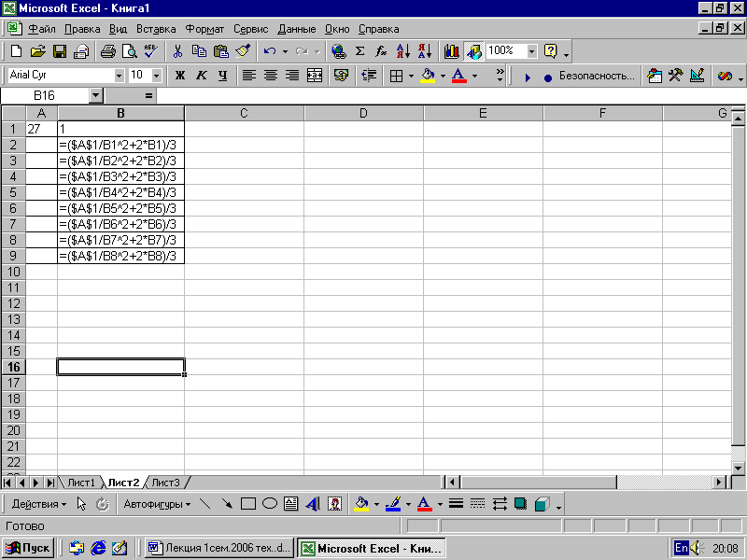This screenshot has width=747, height=560.
Task: Switch to the Лекция 1сем.2006 Word taskbar button
Action: [x=219, y=548]
